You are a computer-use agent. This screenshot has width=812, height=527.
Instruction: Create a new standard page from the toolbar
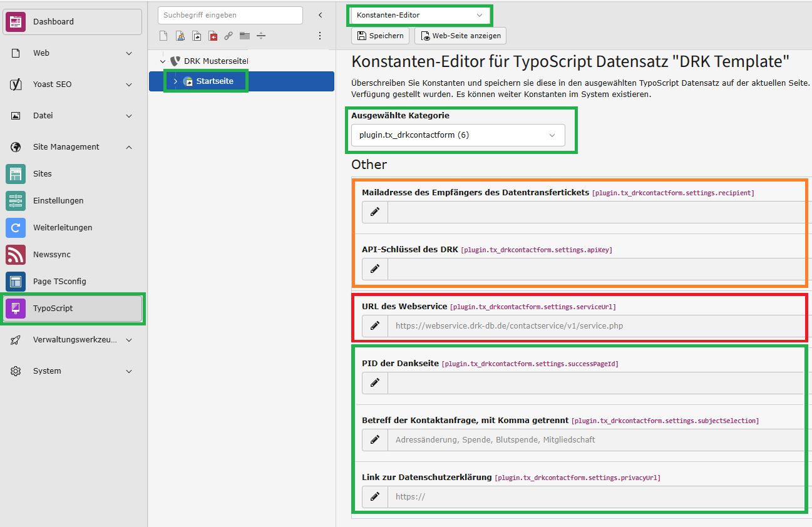coord(163,36)
